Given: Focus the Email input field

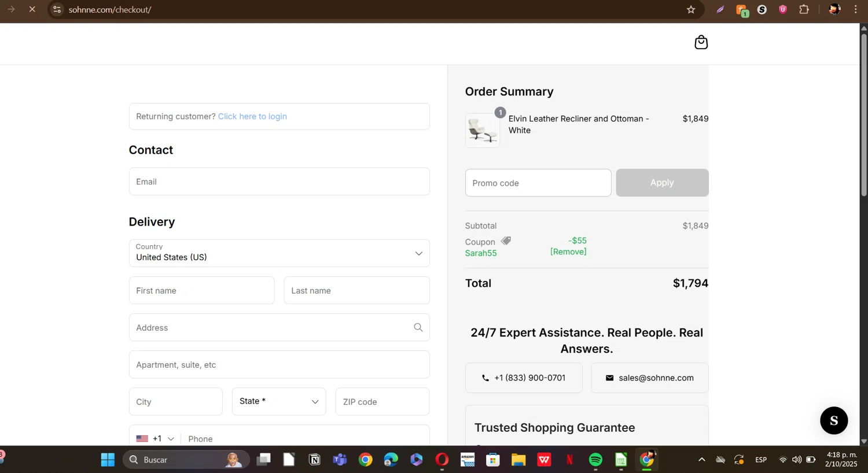Looking at the screenshot, I should [x=279, y=182].
